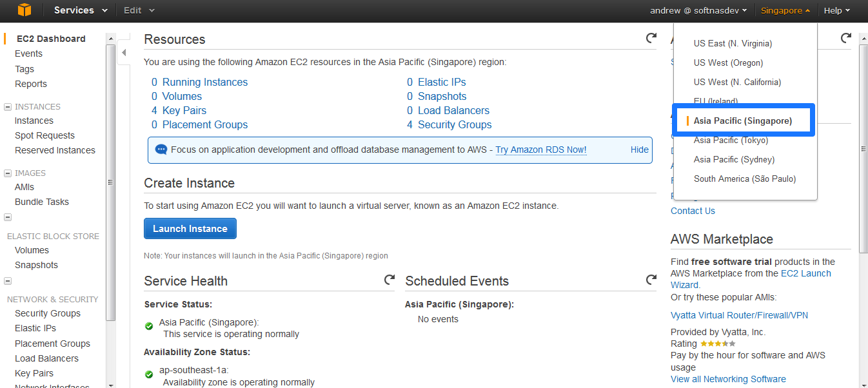The image size is (868, 388).
Task: Open Volumes under Elastic Block Store sidebar
Action: 32,250
